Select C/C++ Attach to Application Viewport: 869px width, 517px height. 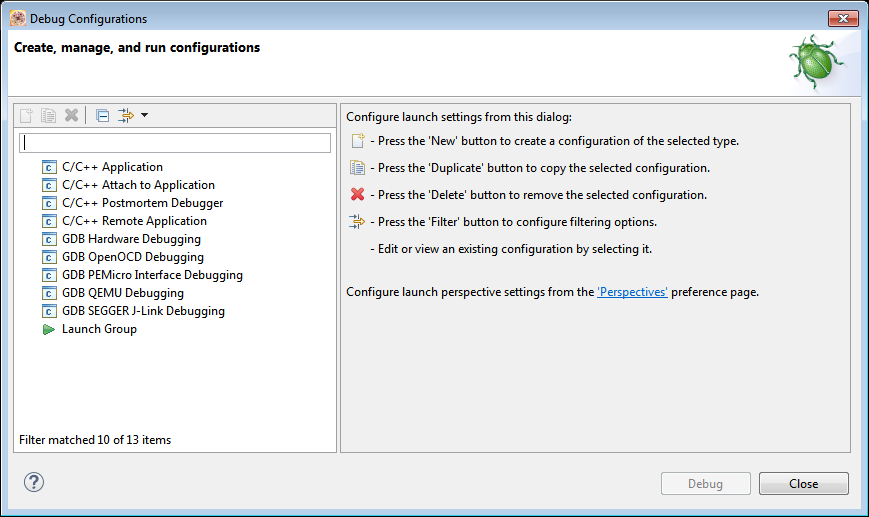coord(138,185)
